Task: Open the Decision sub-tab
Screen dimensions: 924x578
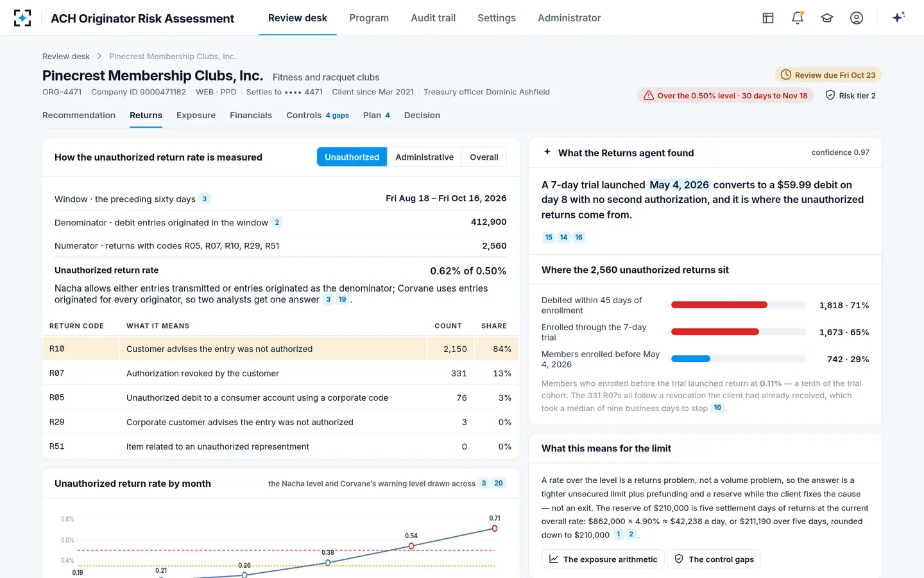Action: coord(422,116)
